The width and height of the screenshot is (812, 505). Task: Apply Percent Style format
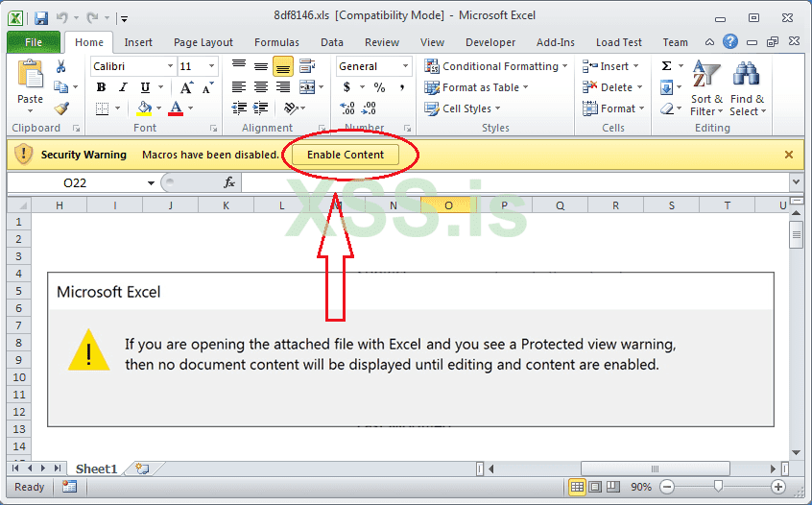point(379,87)
